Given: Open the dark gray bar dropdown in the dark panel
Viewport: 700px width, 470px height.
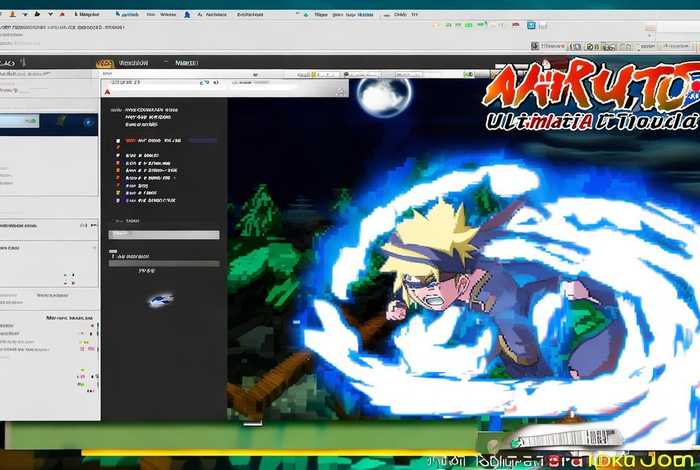Looking at the screenshot, I should pyautogui.click(x=164, y=264).
